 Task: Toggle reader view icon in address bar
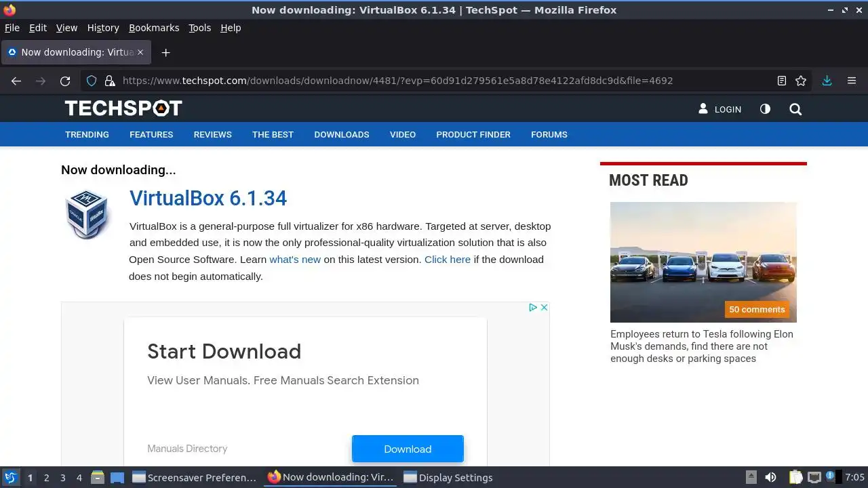[x=782, y=81]
